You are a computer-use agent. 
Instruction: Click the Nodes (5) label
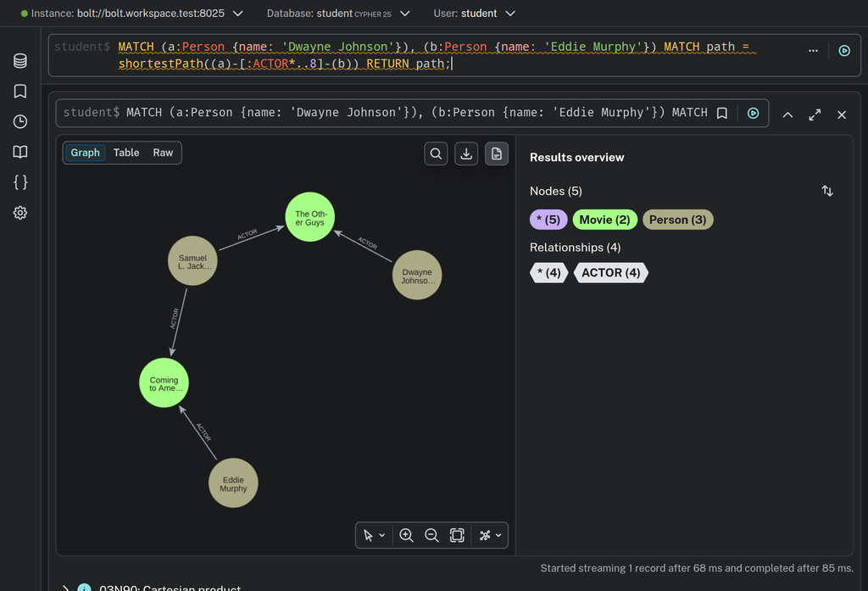pyautogui.click(x=556, y=191)
